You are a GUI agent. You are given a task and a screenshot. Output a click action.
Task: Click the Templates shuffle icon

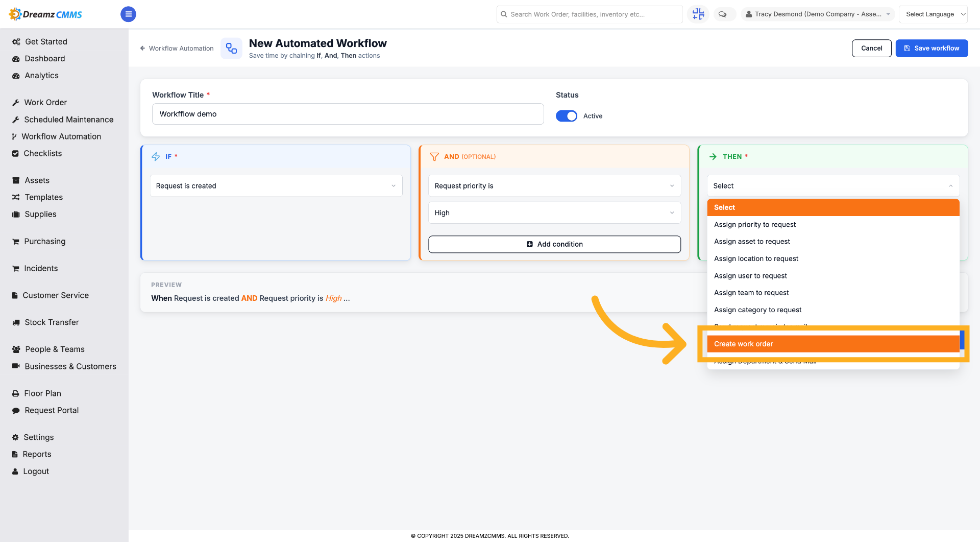[x=16, y=197]
